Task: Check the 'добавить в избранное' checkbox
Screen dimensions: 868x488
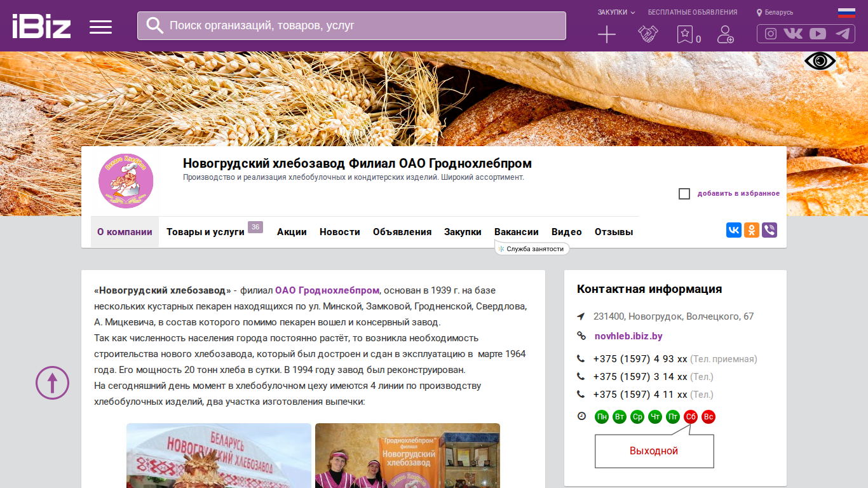Action: click(x=684, y=194)
